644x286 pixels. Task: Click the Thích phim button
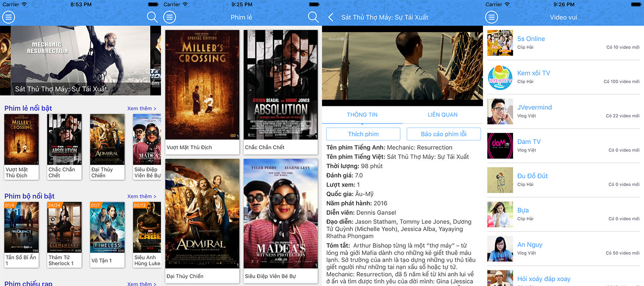coord(363,134)
